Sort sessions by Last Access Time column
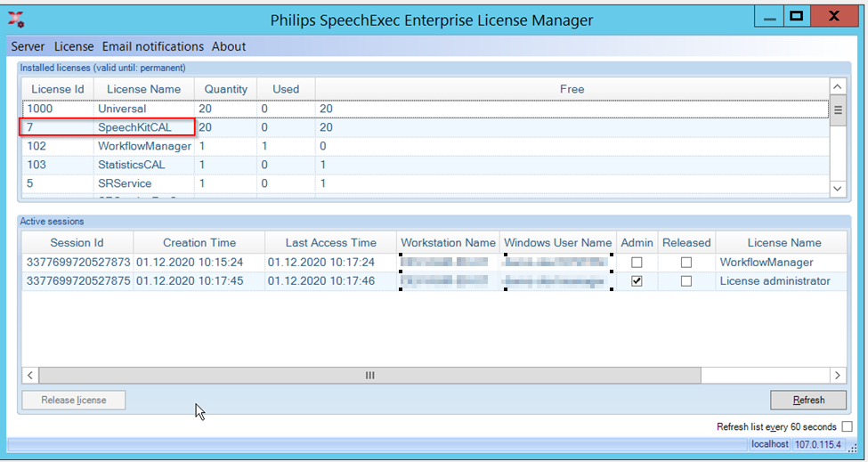 pos(330,243)
